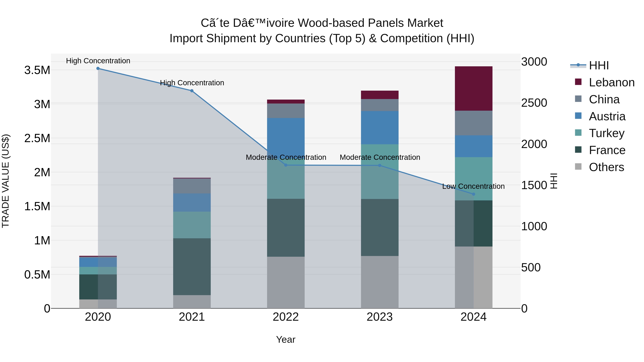This screenshot has height=362, width=644.
Task: Click 'Moderate Concentration' label above 2023
Action: coord(380,157)
